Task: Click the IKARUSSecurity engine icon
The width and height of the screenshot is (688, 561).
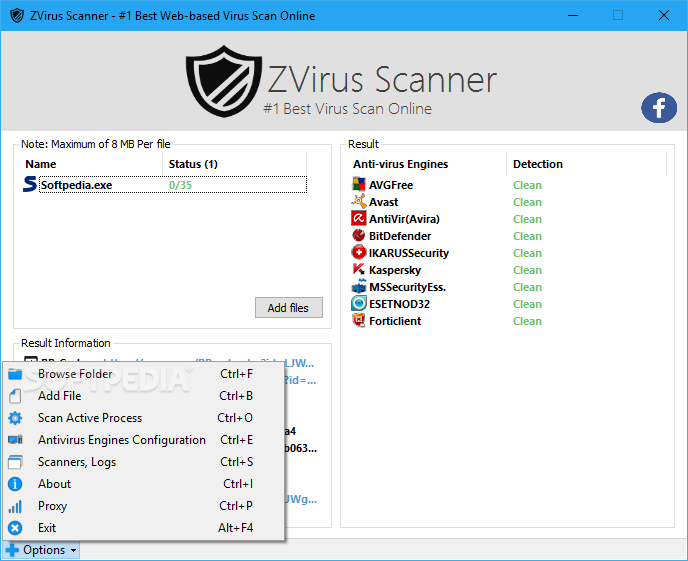Action: click(x=358, y=252)
